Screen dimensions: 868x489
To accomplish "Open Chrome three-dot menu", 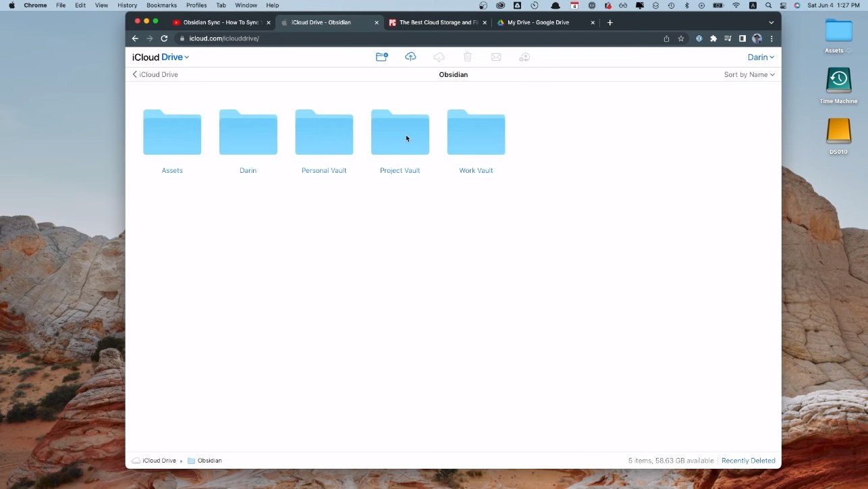I will point(771,38).
